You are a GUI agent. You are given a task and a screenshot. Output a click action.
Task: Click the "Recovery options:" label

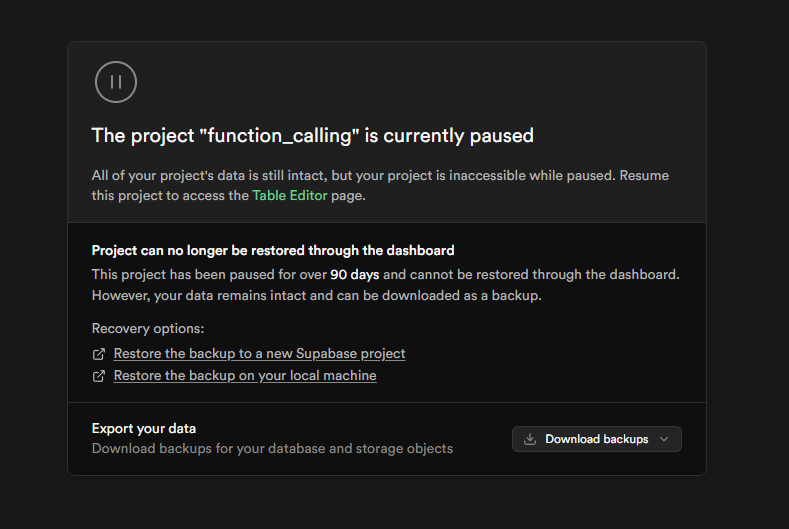tap(148, 329)
